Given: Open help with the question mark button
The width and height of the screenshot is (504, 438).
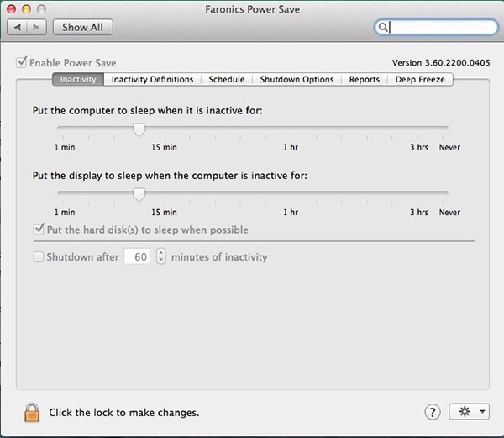Looking at the screenshot, I should (433, 412).
